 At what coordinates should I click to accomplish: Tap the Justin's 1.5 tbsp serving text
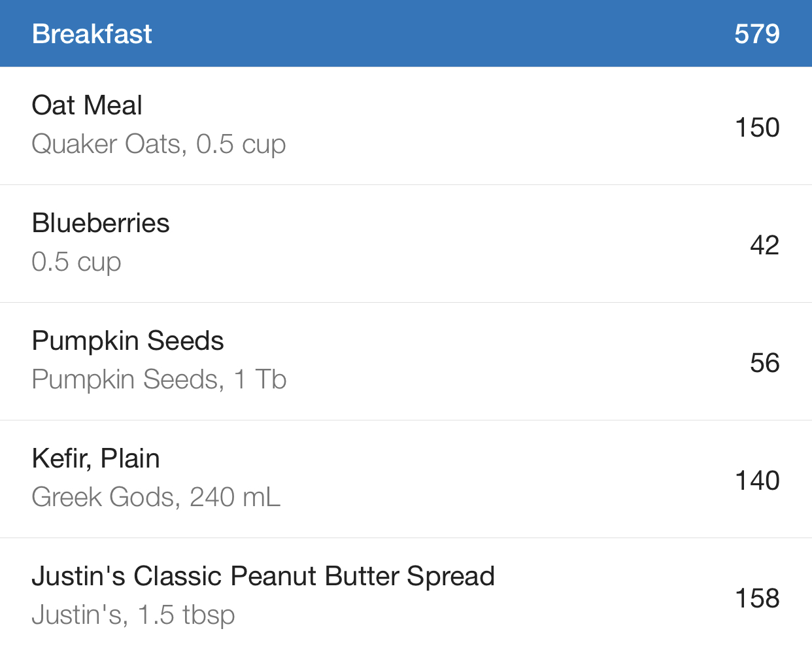[x=133, y=615]
